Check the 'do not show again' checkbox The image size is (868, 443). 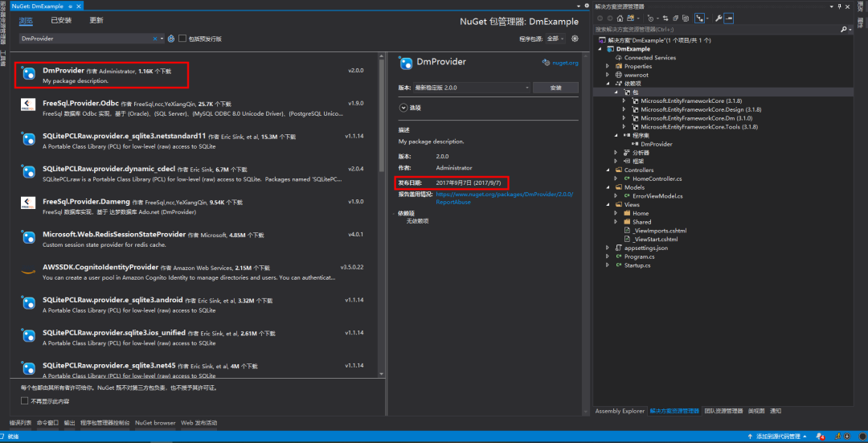coord(24,400)
